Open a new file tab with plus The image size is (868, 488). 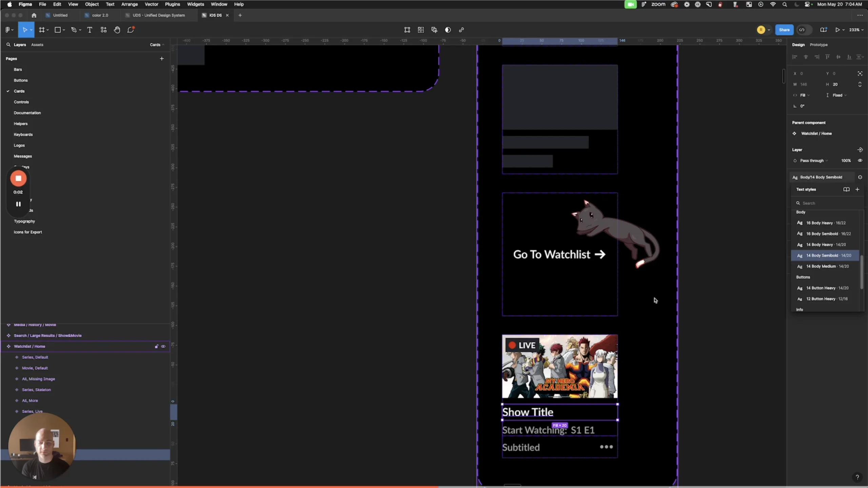pos(240,15)
